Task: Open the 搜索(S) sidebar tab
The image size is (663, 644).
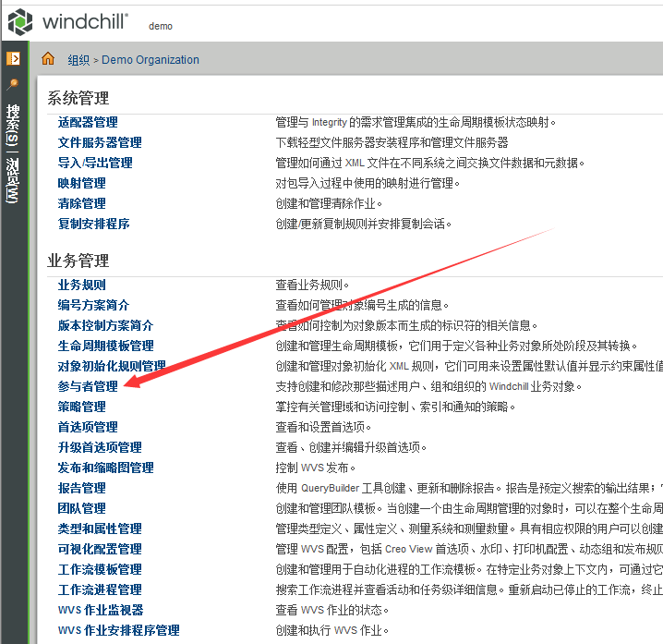Action: [x=13, y=125]
